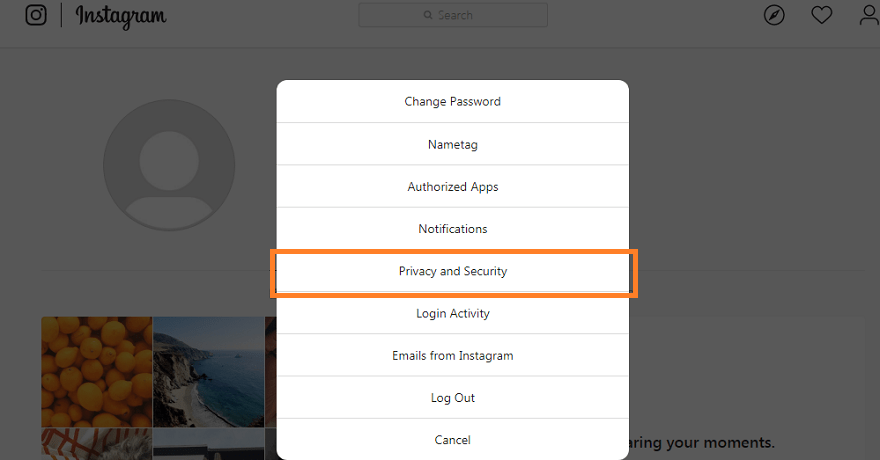Click the Instagram wordmark in the header
The height and width of the screenshot is (460, 880).
(x=121, y=16)
